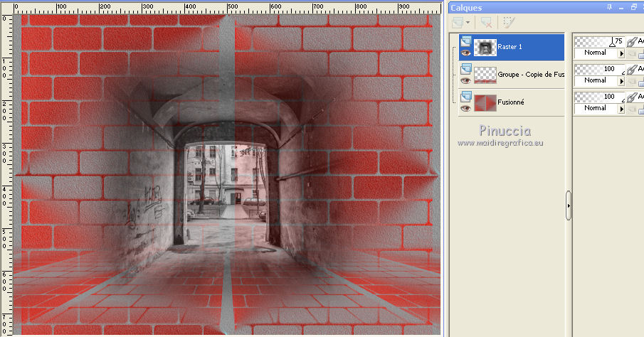Select the Fusionné layer thumbnail
Screen dimensions: 644x337
tap(485, 102)
